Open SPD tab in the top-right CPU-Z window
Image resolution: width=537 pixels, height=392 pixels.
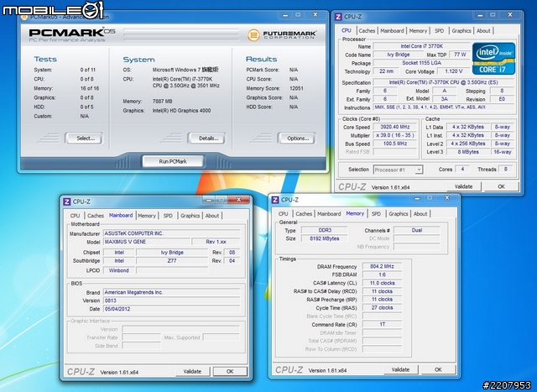pos(440,31)
